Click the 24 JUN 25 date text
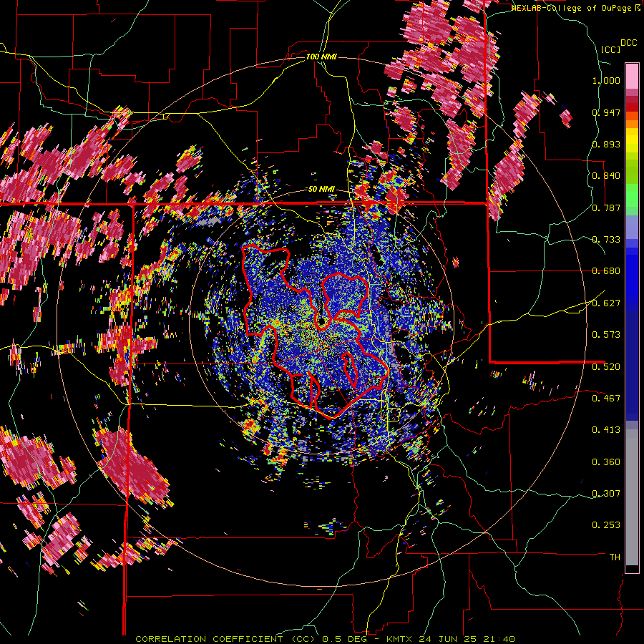The width and height of the screenshot is (644, 644). 448,639
